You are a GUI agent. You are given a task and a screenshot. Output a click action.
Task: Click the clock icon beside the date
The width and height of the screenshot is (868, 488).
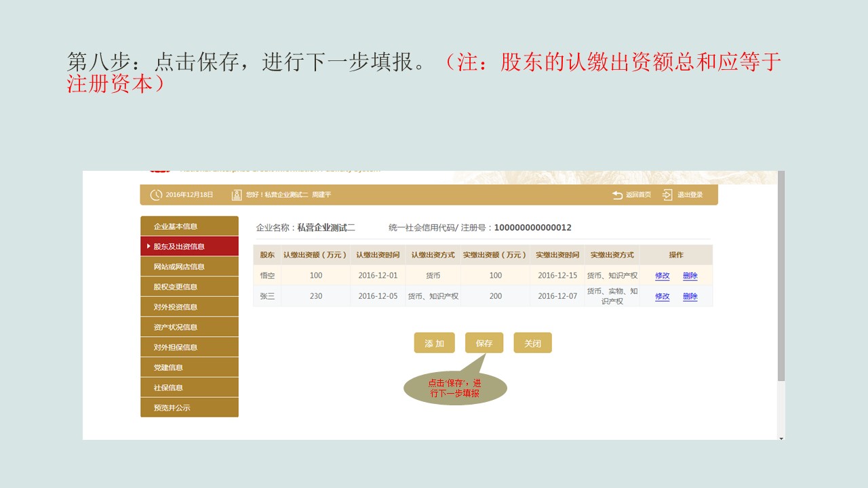click(x=156, y=195)
